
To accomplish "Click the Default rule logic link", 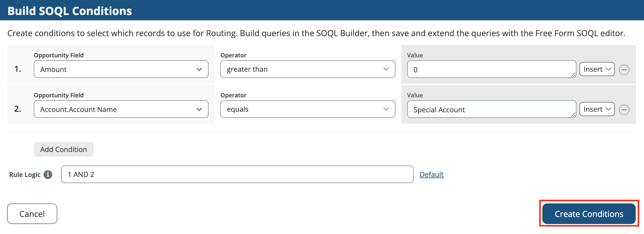I will coord(431,175).
